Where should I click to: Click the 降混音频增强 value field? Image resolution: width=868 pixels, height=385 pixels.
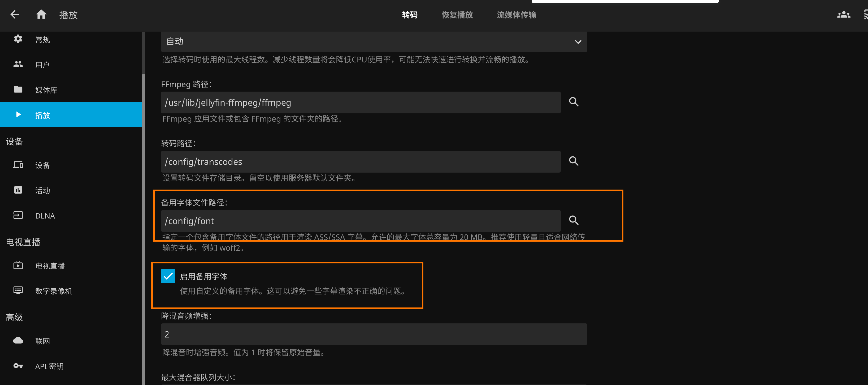pyautogui.click(x=374, y=334)
